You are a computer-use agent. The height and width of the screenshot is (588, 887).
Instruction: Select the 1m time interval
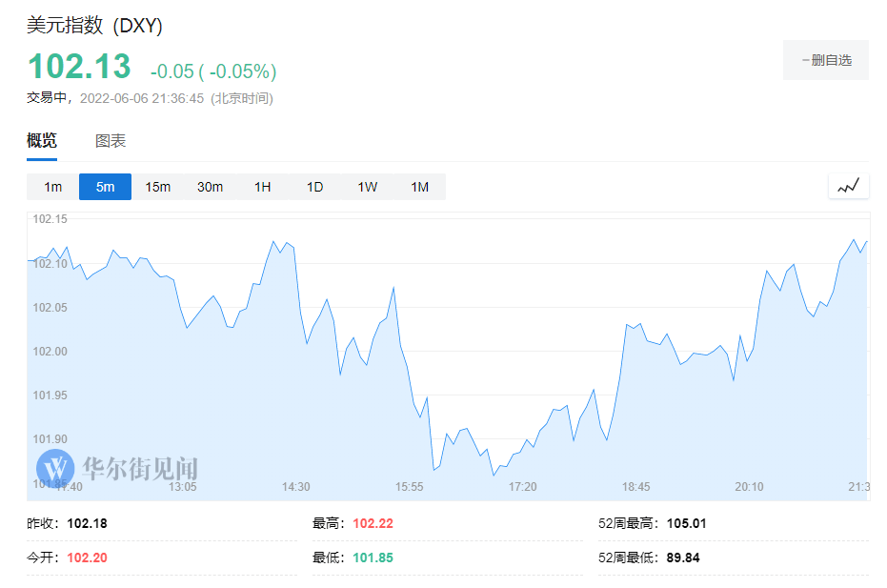point(52,187)
